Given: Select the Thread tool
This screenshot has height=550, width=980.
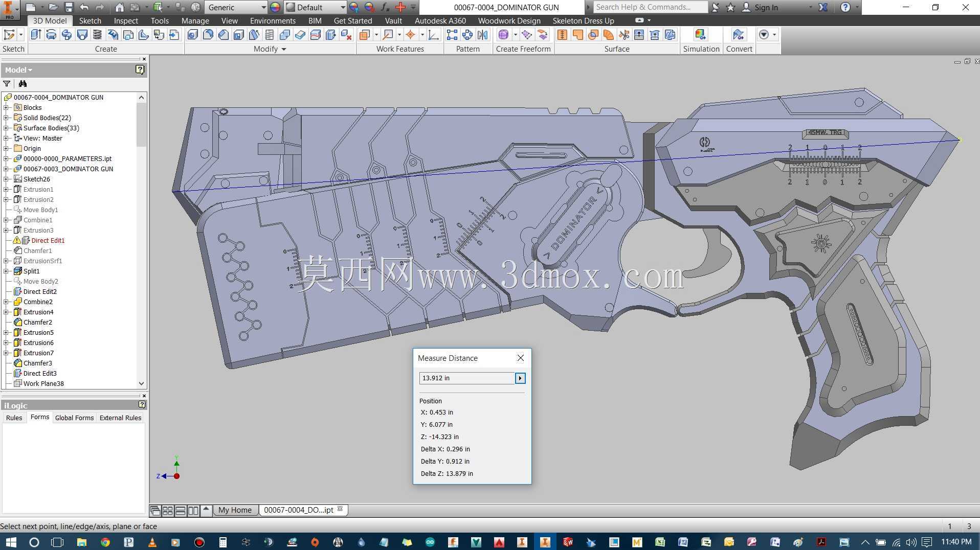Looking at the screenshot, I should pos(269,35).
